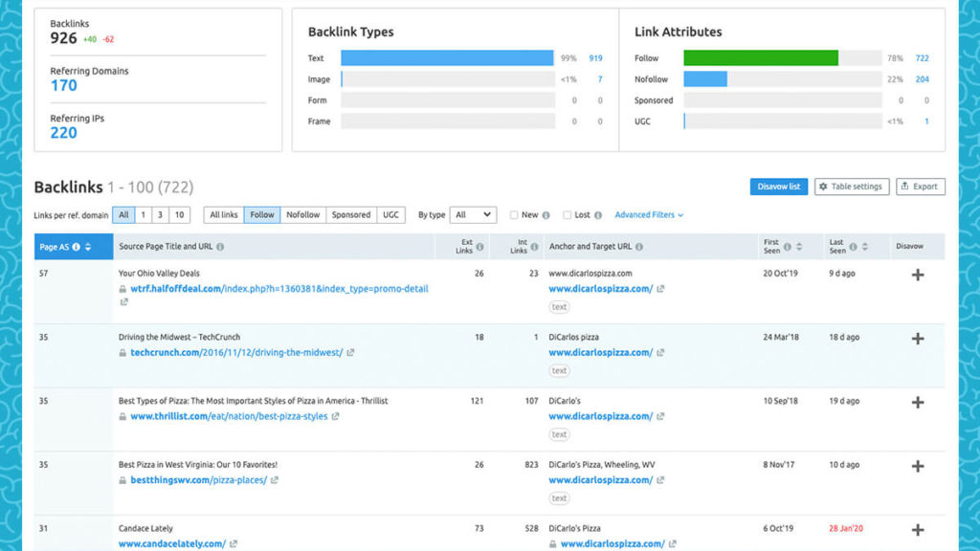Open the Referring Domains count 170
The height and width of the screenshot is (551, 980).
click(64, 86)
